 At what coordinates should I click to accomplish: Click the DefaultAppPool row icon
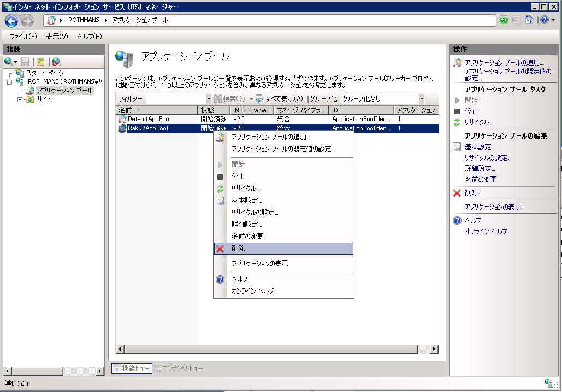122,119
